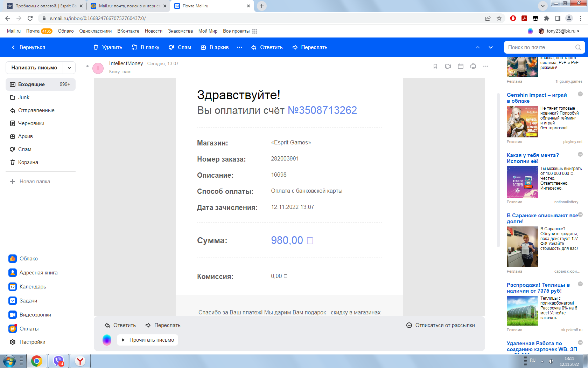Screen dimensions: 588x368
Task: Open invoice link №3508713262
Action: (322, 110)
